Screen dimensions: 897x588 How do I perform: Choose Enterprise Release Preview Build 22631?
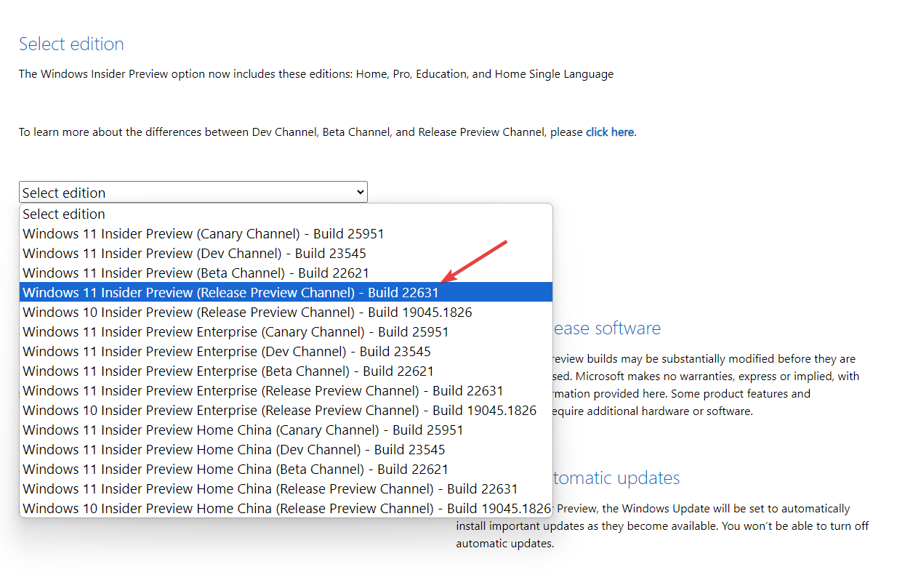click(262, 390)
